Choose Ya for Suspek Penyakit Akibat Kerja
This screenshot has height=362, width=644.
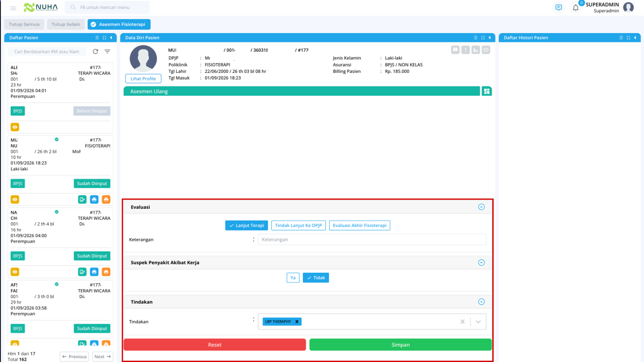point(293,278)
